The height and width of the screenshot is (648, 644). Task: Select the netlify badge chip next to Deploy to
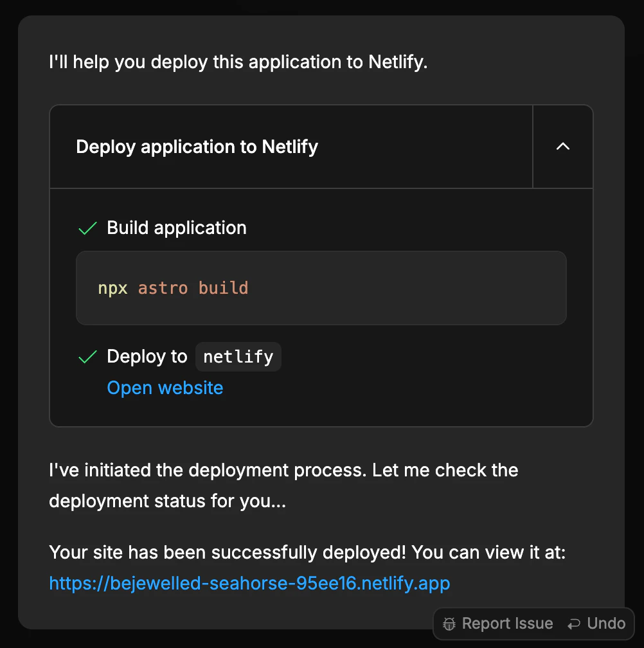click(x=238, y=357)
